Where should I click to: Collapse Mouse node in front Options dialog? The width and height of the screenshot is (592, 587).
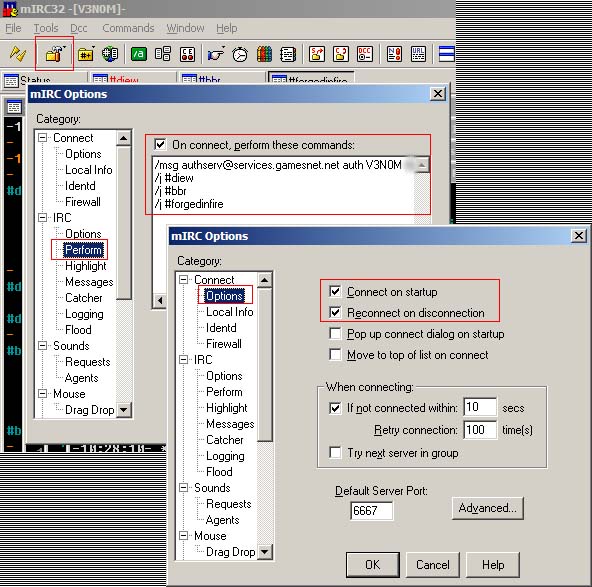click(x=183, y=535)
